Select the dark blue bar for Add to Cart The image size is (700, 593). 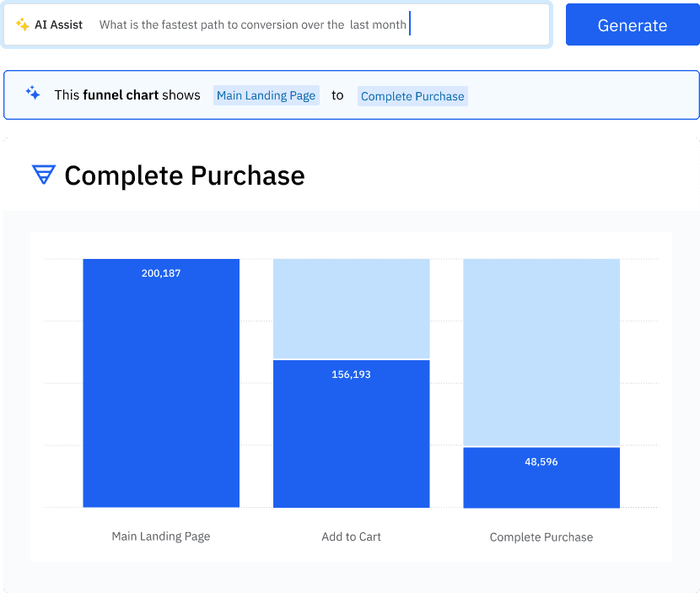(351, 433)
